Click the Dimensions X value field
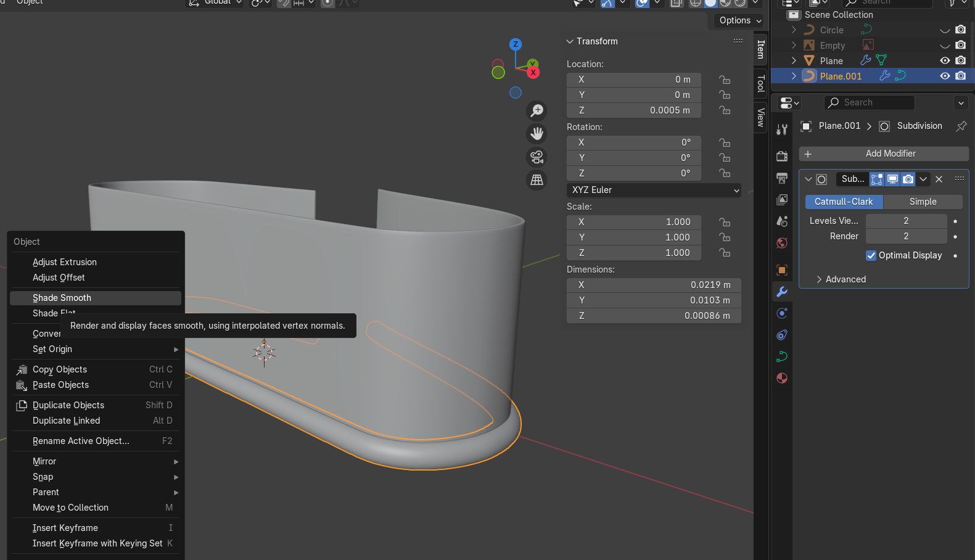Viewport: 975px width, 560px height. click(x=654, y=285)
